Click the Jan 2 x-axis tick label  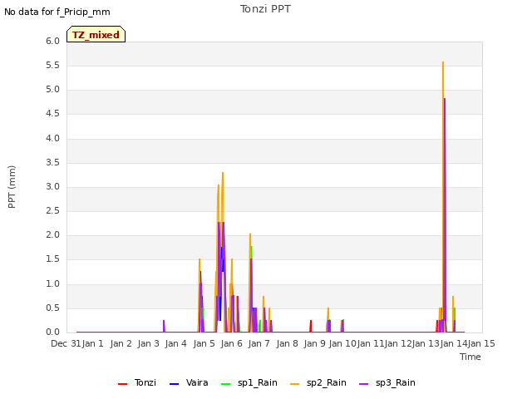coord(121,343)
